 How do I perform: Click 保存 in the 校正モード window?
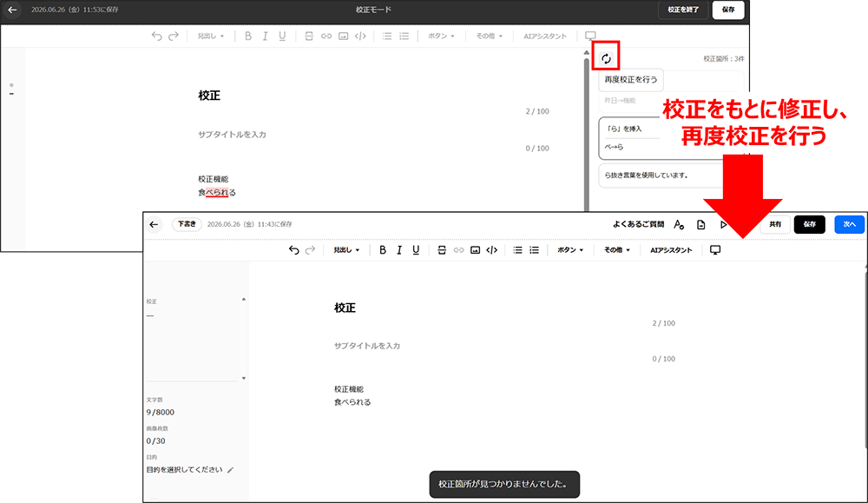[x=728, y=10]
